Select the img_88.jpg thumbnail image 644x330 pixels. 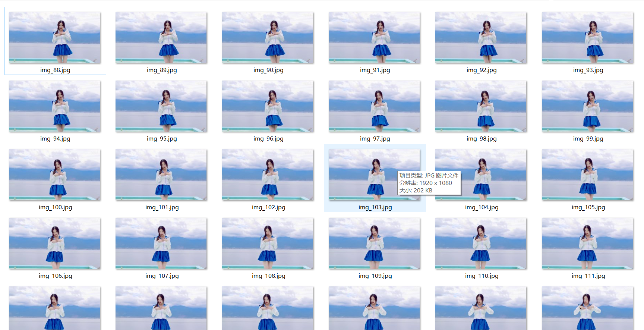54,37
